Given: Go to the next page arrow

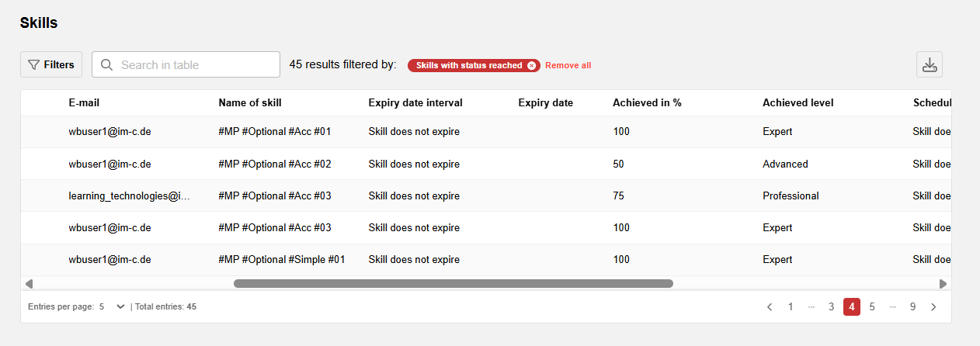Looking at the screenshot, I should pos(933,307).
